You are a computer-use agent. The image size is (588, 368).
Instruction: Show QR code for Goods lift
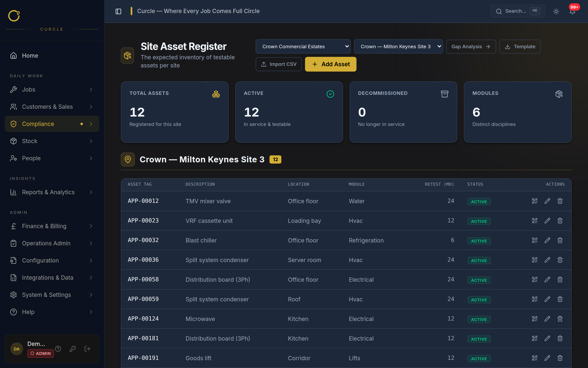coord(535,358)
